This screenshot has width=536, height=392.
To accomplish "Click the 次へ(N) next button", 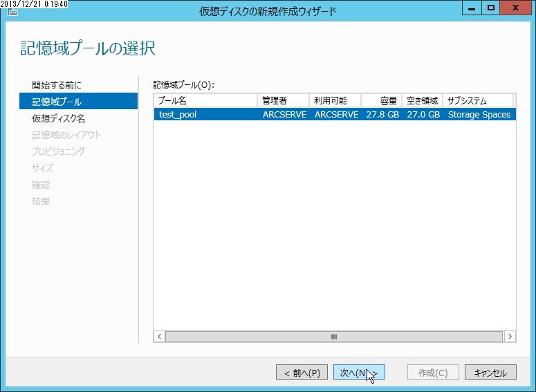I will pyautogui.click(x=359, y=372).
